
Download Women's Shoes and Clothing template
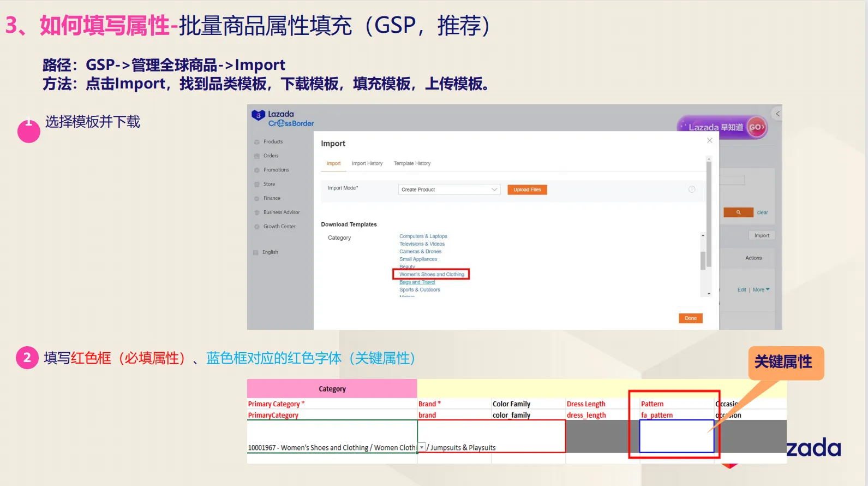coord(432,275)
